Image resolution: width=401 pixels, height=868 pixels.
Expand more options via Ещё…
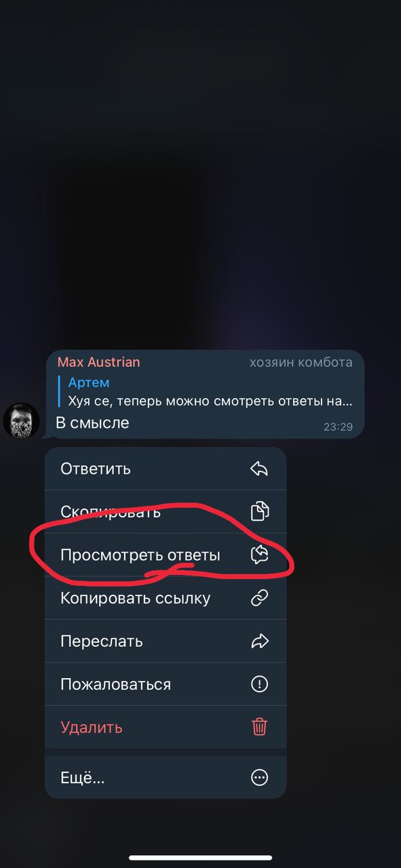click(166, 777)
